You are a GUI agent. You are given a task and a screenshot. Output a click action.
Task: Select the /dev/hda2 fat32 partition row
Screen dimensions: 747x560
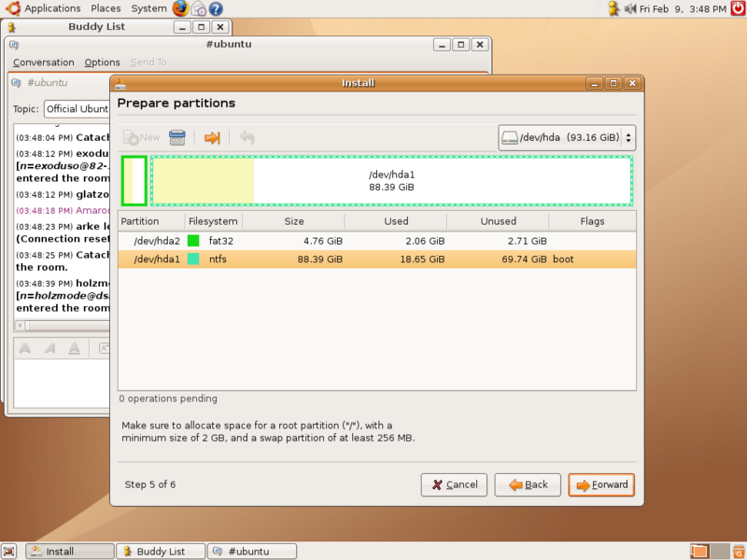coord(377,241)
